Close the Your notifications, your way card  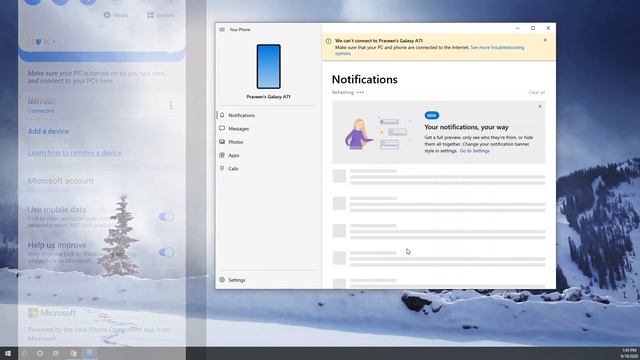540,106
